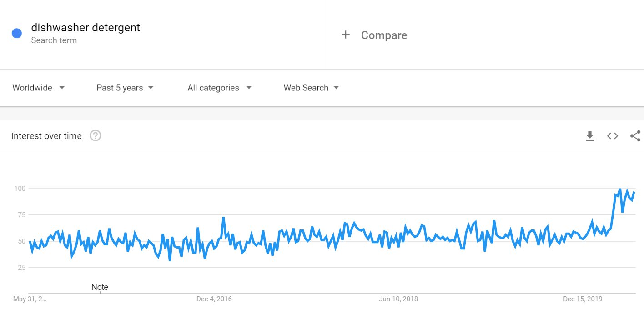644x314 pixels.
Task: Click the 100 value on the y-axis
Action: 20,189
